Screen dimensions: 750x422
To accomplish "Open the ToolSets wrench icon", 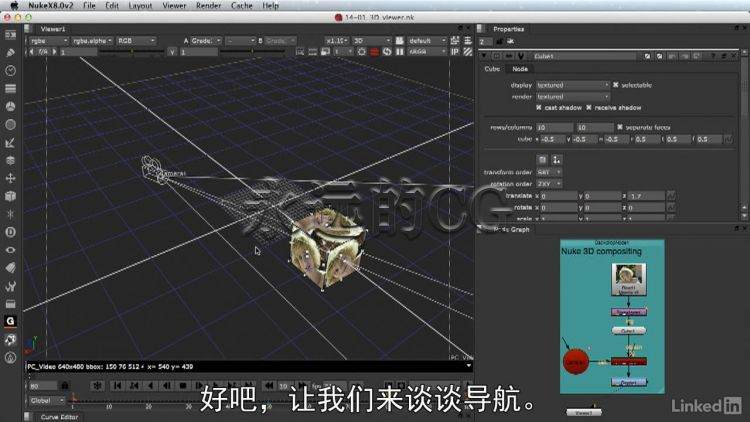I will click(10, 286).
